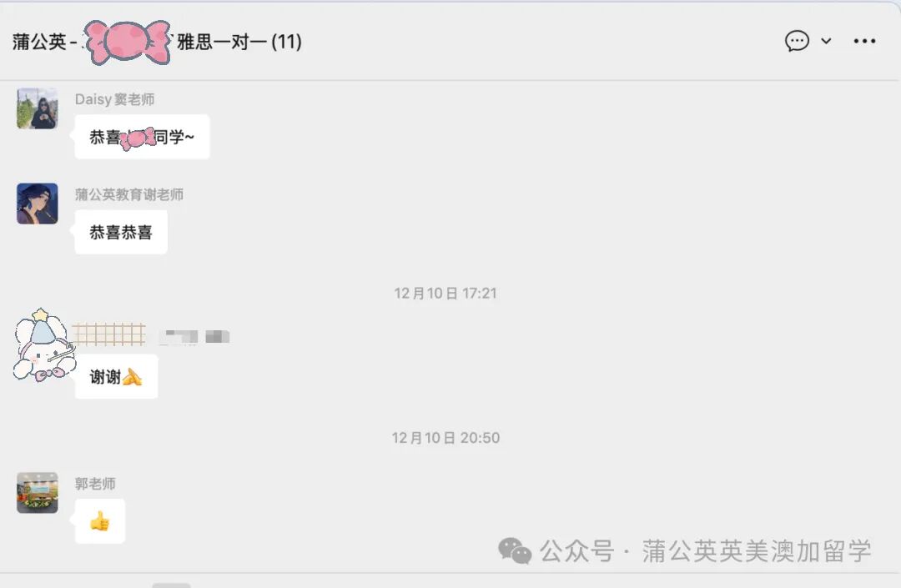Click the bunny cartoon avatar
Viewport: 901px width, 588px height.
(44, 345)
